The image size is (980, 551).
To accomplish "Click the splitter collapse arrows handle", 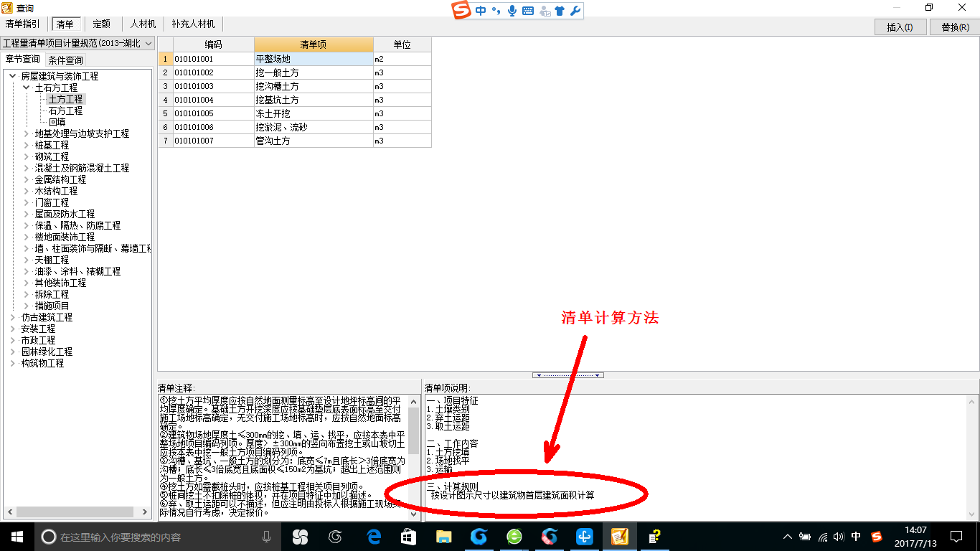I will [x=568, y=375].
